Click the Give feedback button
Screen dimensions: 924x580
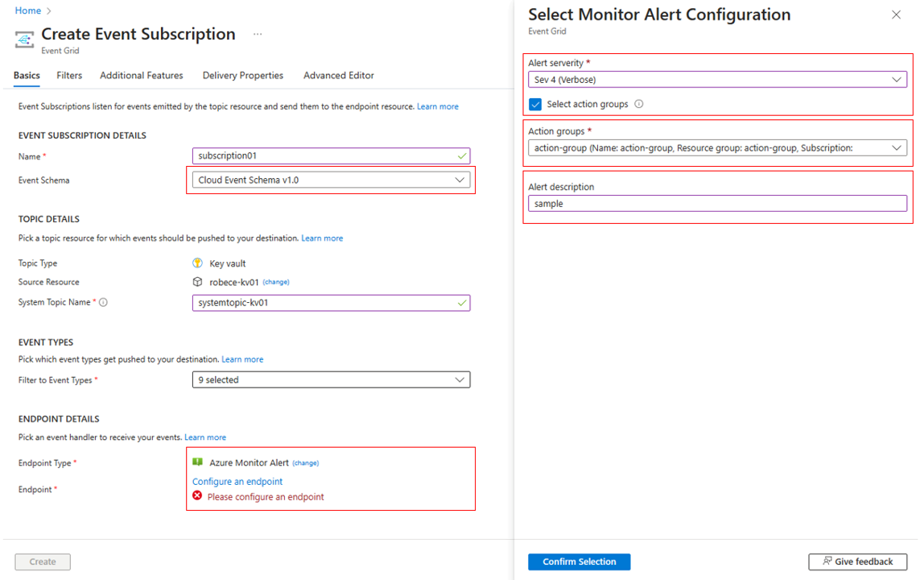(857, 561)
